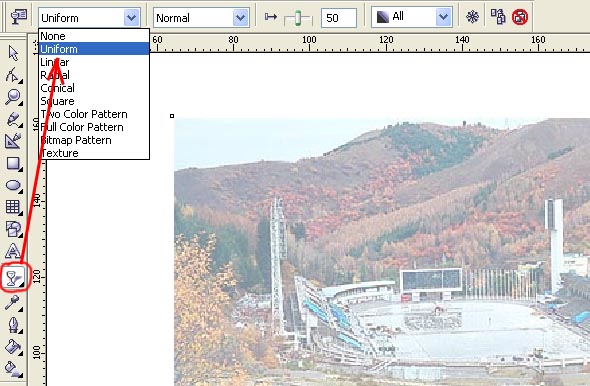Select the Table grid tool
This screenshot has height=386, width=590.
click(14, 207)
